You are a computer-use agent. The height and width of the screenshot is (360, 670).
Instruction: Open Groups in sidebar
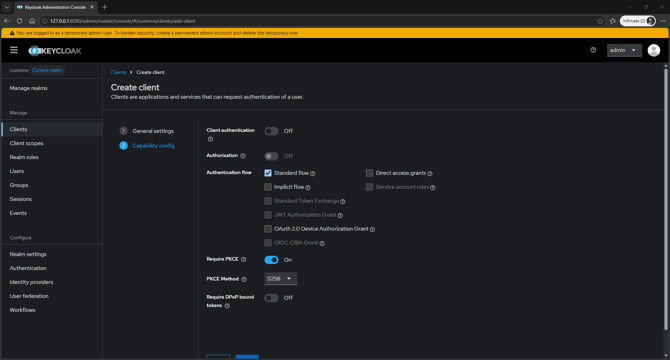coord(19,185)
